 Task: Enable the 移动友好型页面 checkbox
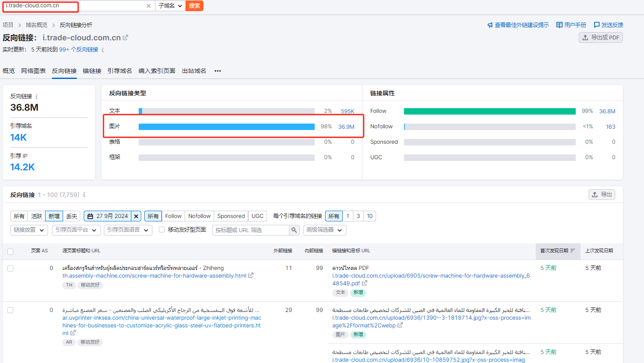(x=161, y=229)
